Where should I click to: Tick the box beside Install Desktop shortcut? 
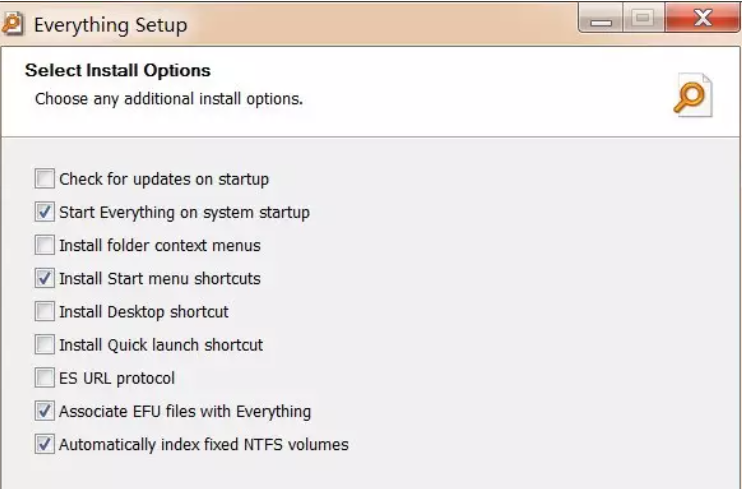point(44,311)
